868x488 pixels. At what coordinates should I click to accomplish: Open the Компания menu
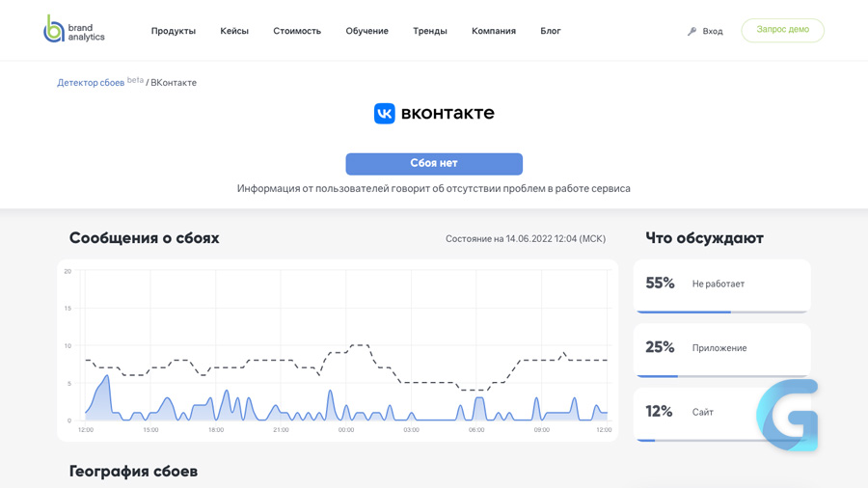pos(494,31)
